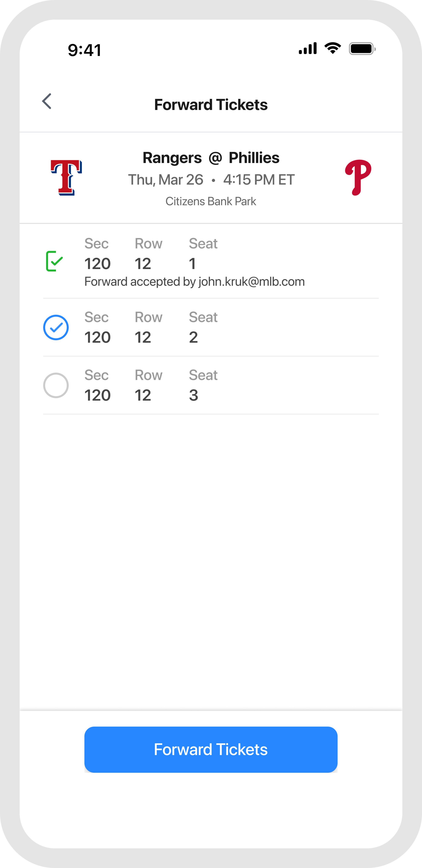Tap the battery status icon
422x868 pixels.
click(362, 49)
